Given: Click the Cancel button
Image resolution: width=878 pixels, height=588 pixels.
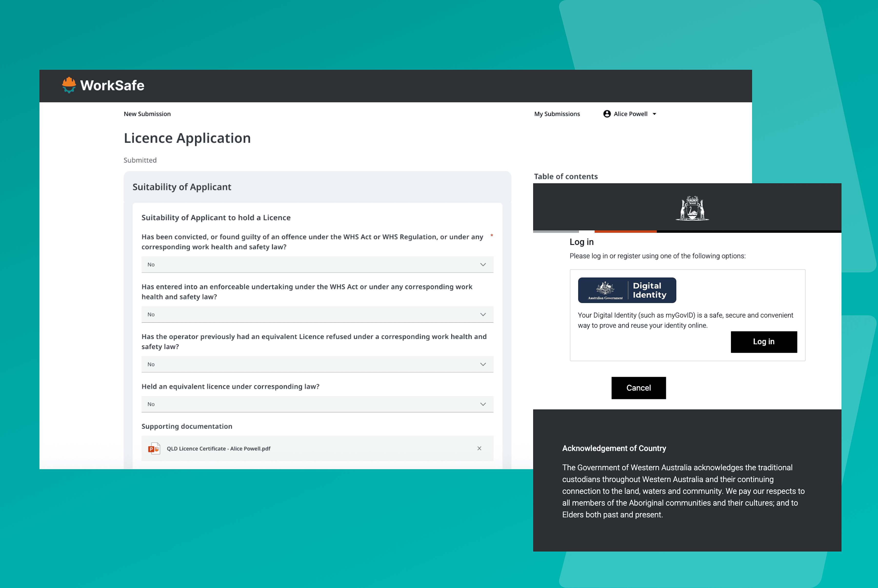Looking at the screenshot, I should click(x=638, y=388).
